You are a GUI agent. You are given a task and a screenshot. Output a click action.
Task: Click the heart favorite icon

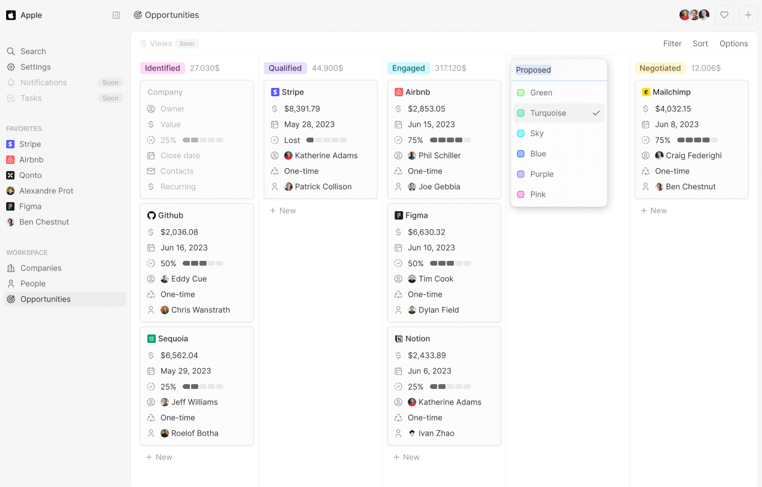[x=724, y=15]
